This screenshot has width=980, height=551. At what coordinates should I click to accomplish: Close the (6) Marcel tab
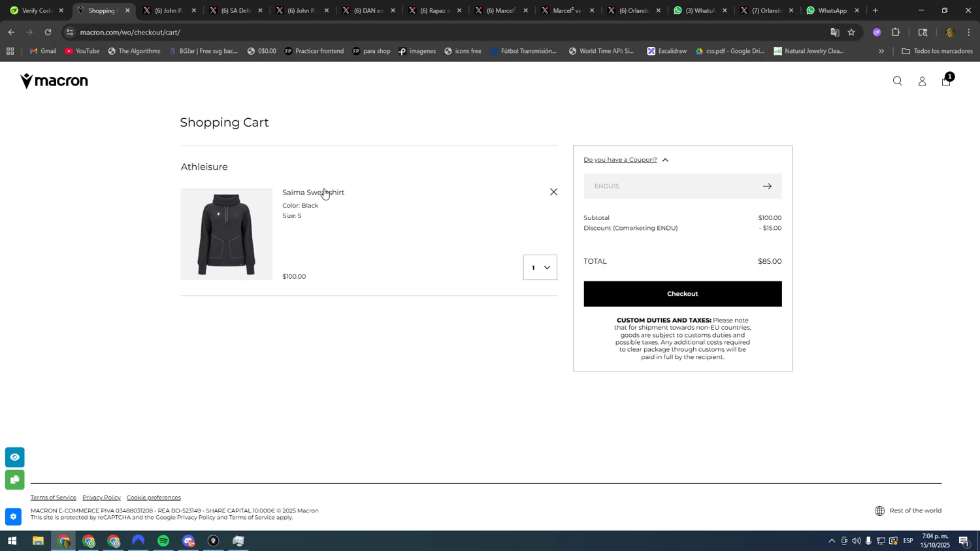525,10
